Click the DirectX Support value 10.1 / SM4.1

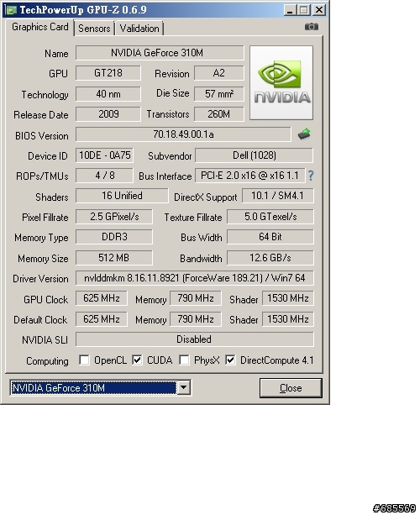(278, 196)
